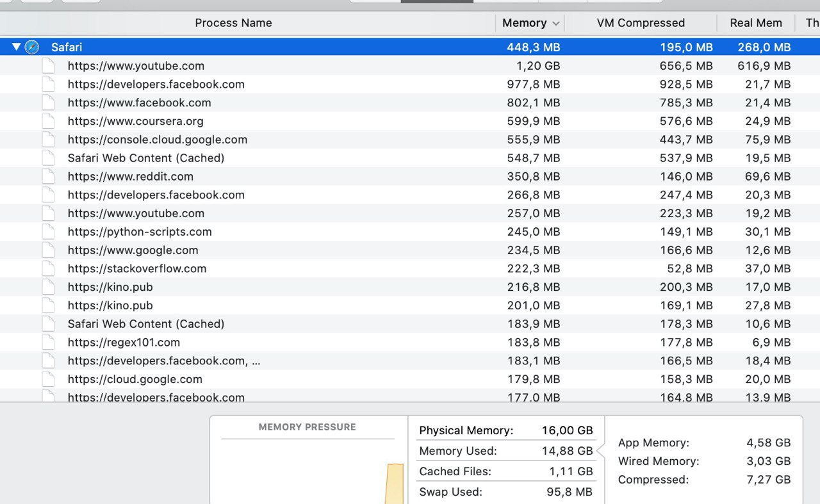This screenshot has width=820, height=504.
Task: Click document icon beside https://regex101.com
Action: coord(49,342)
